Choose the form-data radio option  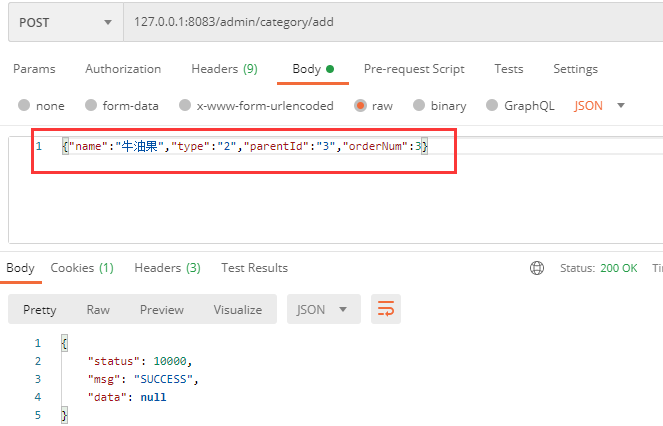click(91, 105)
